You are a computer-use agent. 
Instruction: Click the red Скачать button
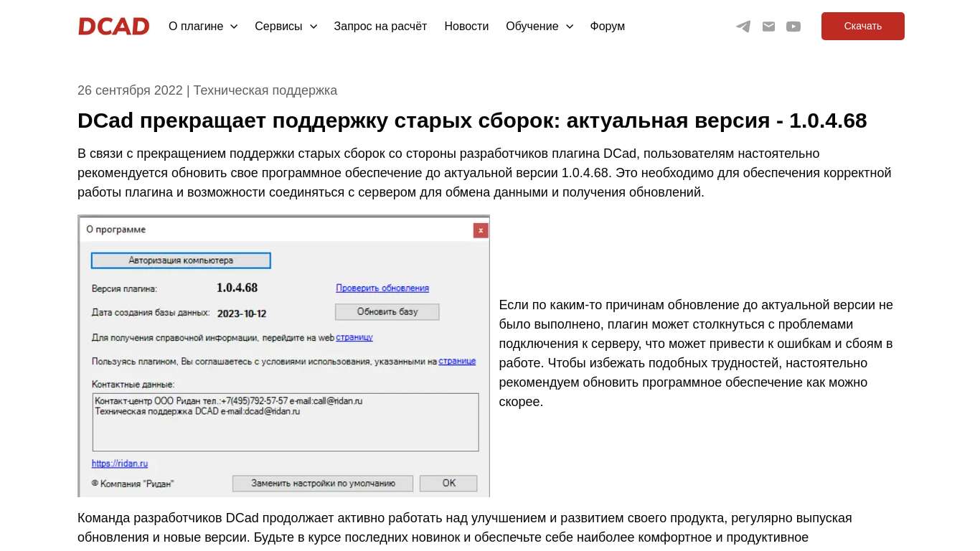pyautogui.click(x=862, y=26)
